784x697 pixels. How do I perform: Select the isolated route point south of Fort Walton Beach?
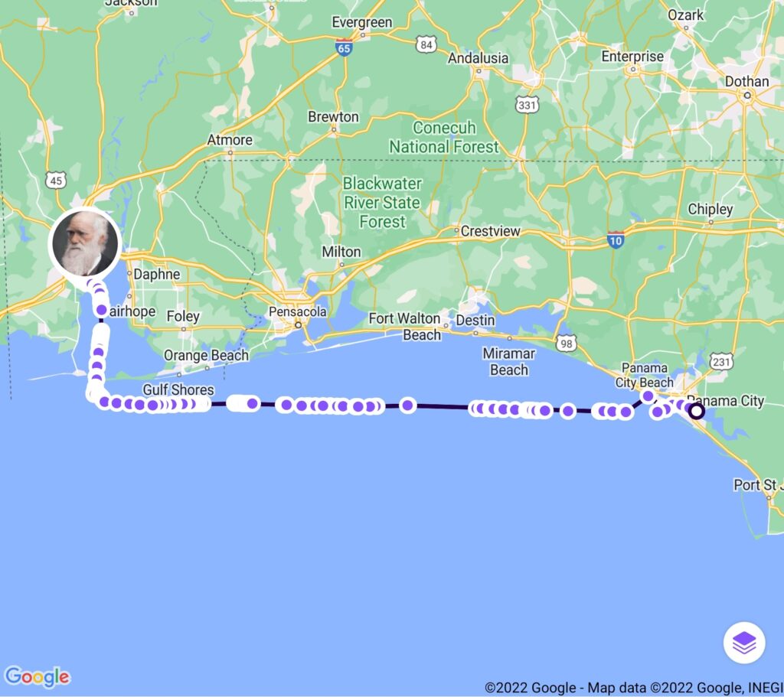(x=408, y=405)
